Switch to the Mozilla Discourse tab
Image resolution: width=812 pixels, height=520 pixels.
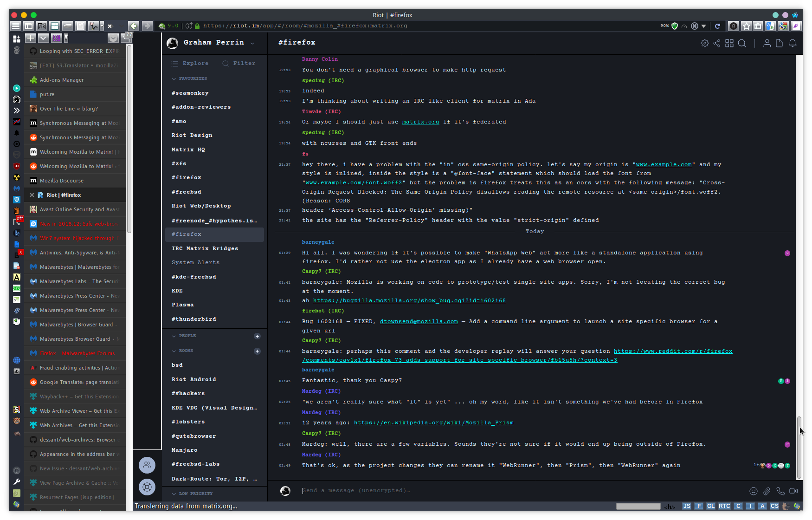[x=75, y=181]
